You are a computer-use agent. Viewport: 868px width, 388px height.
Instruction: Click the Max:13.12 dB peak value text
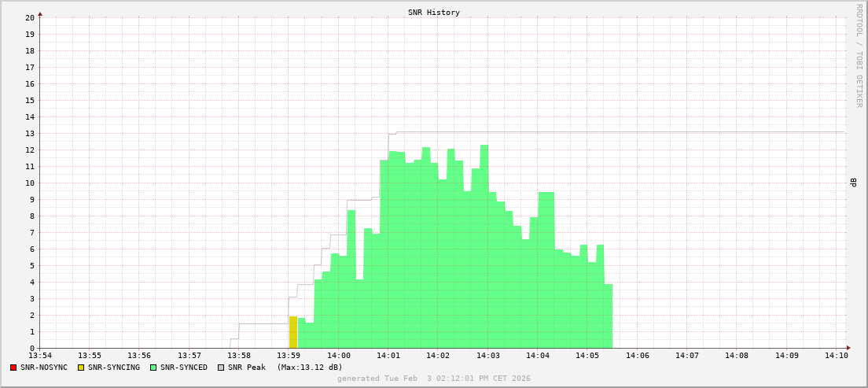pos(310,368)
